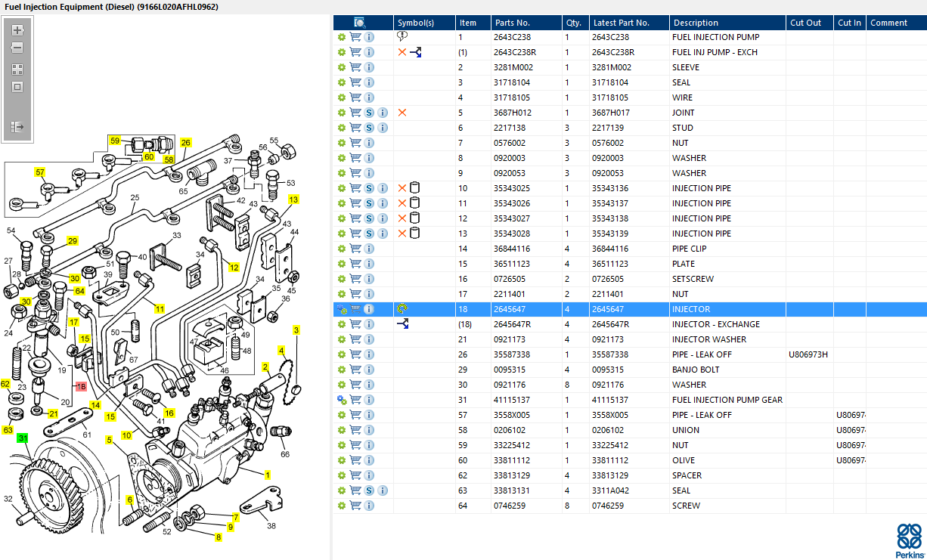Click the red 18 callout on diagram

tap(81, 386)
